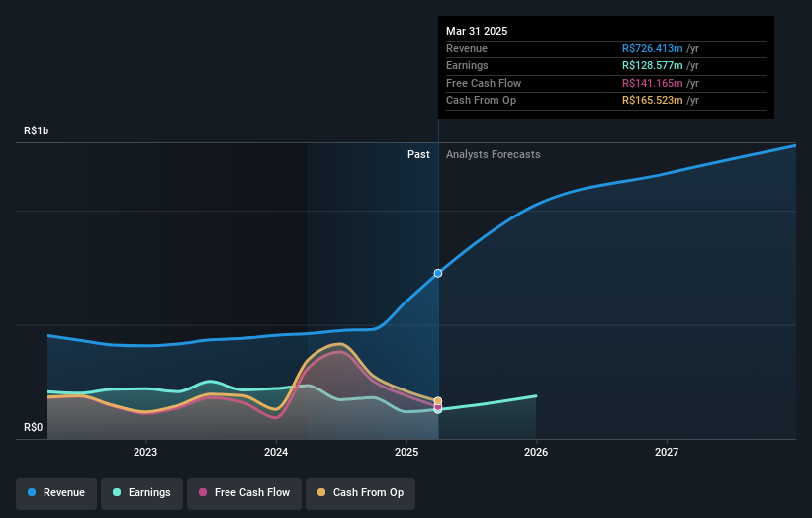Click the 2024 x-axis label
812x518 pixels.
click(276, 452)
